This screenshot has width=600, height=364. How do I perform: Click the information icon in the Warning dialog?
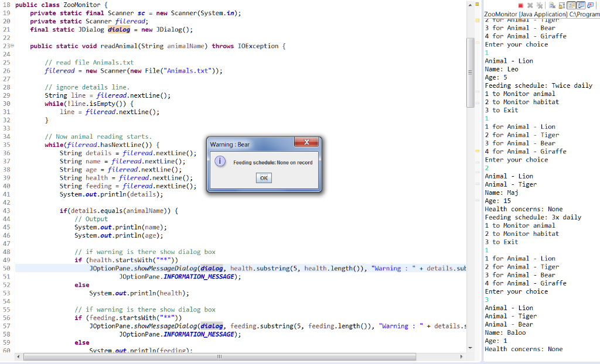(x=219, y=162)
